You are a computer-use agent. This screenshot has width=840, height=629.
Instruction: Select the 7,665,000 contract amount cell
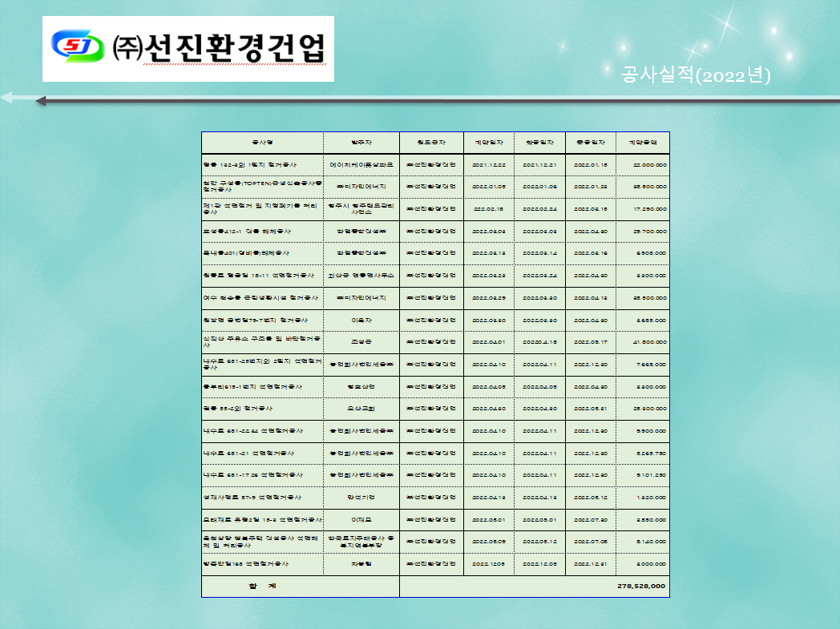pos(642,364)
